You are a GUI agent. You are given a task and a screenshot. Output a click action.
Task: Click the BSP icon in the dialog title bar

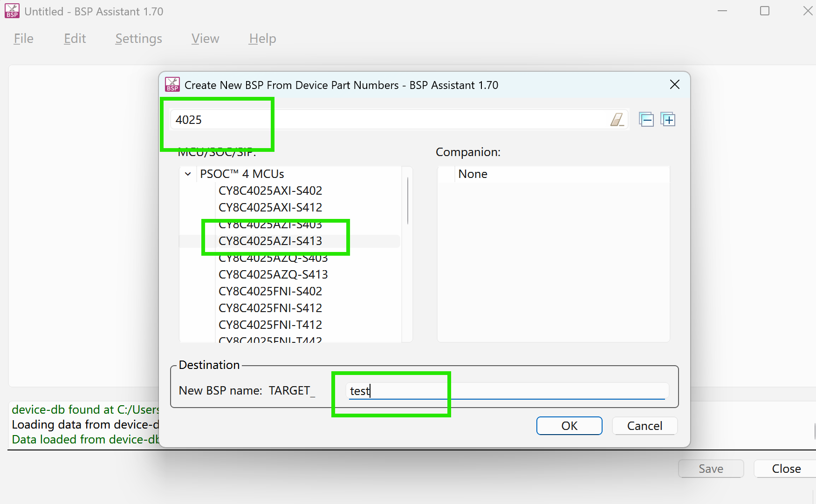tap(172, 85)
